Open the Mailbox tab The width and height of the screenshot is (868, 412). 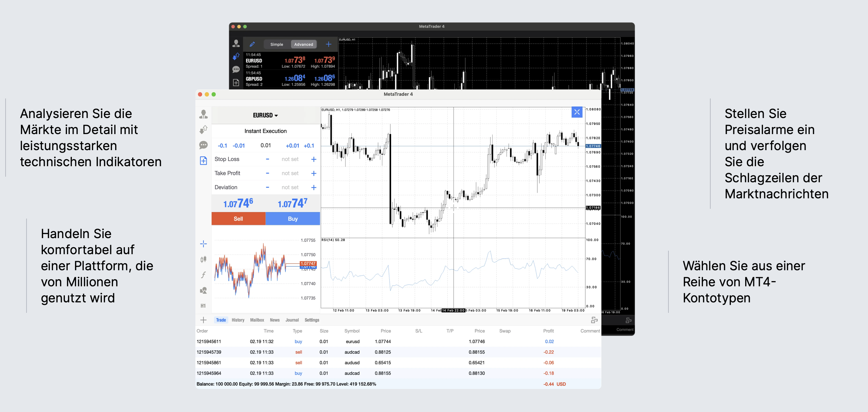click(257, 320)
